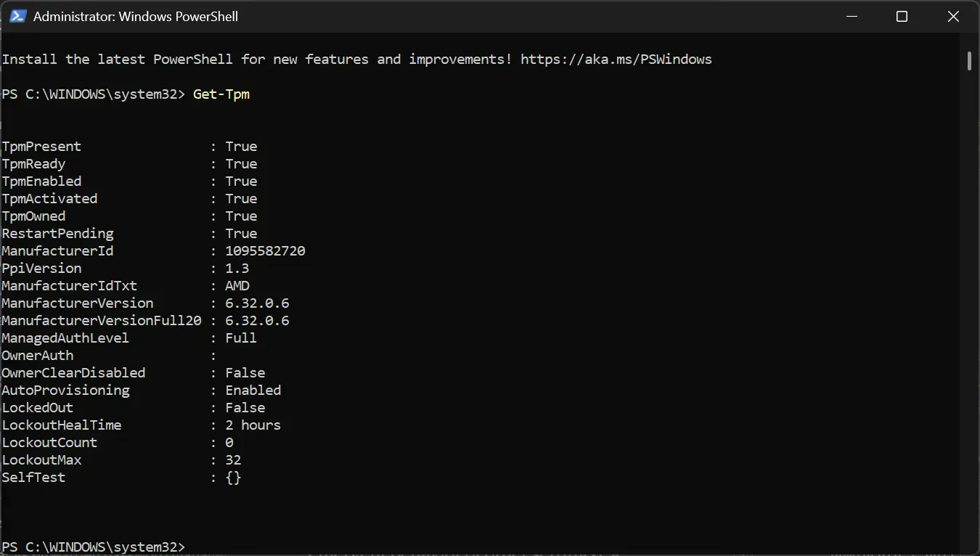Viewport: 980px width, 556px height.
Task: Click the ManufacturerId property name
Action: click(x=57, y=251)
